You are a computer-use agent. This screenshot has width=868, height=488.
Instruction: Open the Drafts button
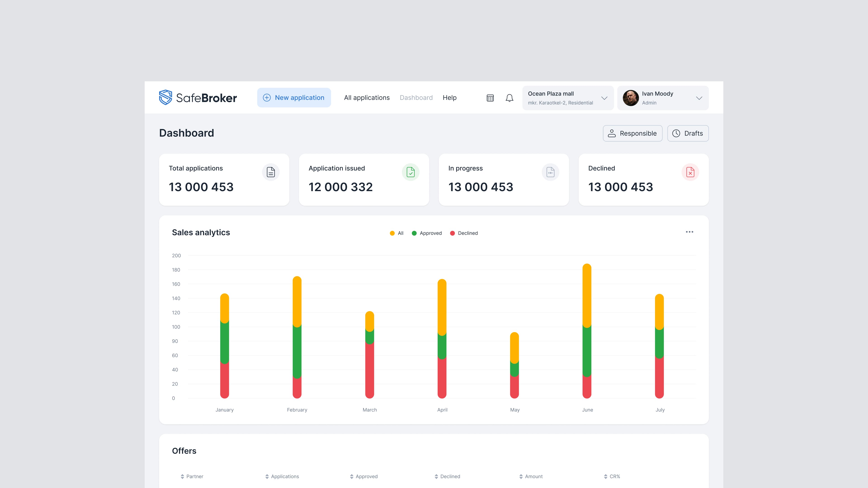pos(688,133)
